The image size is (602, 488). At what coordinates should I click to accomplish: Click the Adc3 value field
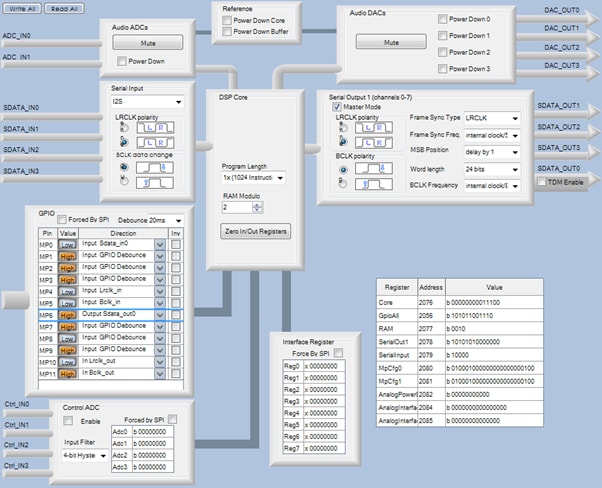[x=152, y=467]
